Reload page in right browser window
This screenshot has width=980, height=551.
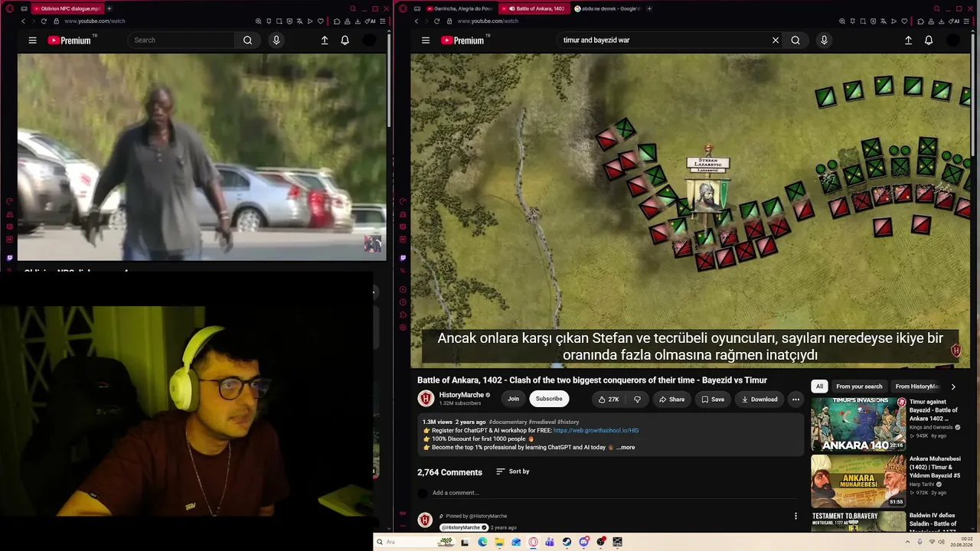point(436,21)
